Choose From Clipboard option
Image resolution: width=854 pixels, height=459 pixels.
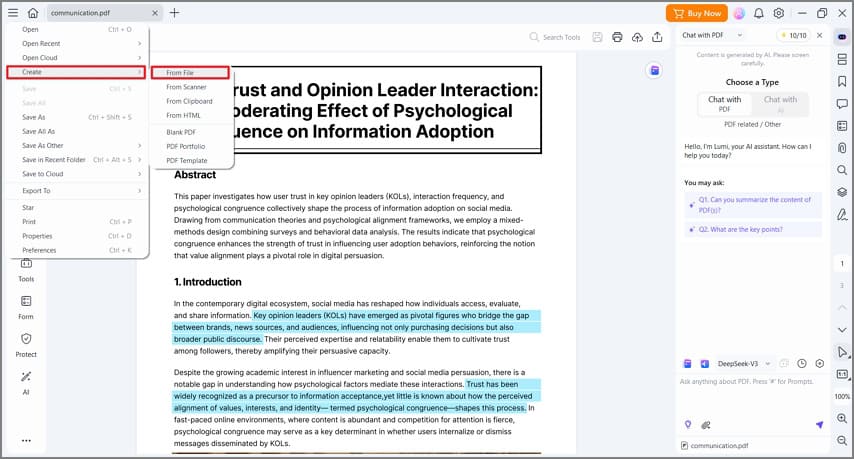[x=192, y=101]
